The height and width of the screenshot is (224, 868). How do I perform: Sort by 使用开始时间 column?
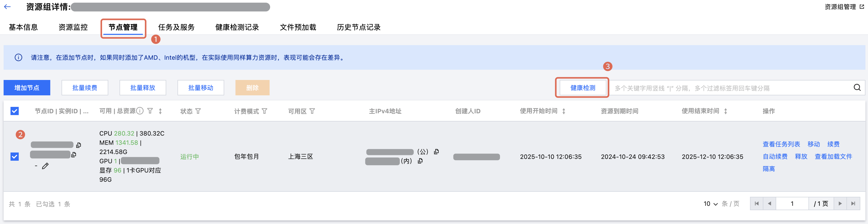[x=564, y=111]
